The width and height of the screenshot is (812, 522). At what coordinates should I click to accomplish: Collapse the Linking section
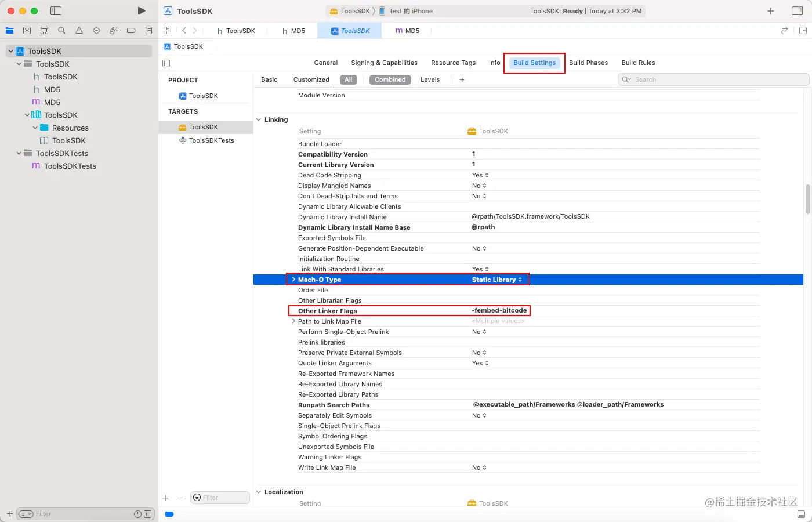(x=259, y=119)
